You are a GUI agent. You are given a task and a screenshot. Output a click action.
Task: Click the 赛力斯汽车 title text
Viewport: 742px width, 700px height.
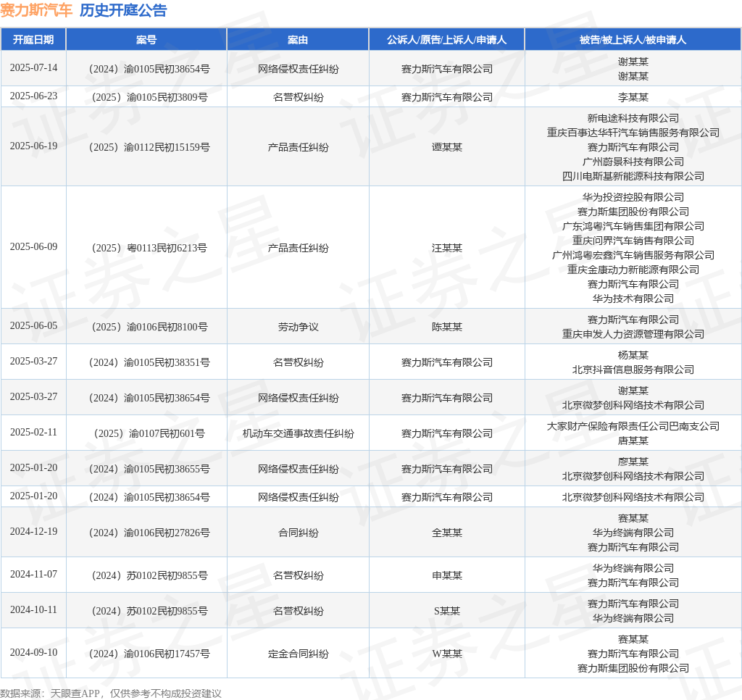pos(36,10)
